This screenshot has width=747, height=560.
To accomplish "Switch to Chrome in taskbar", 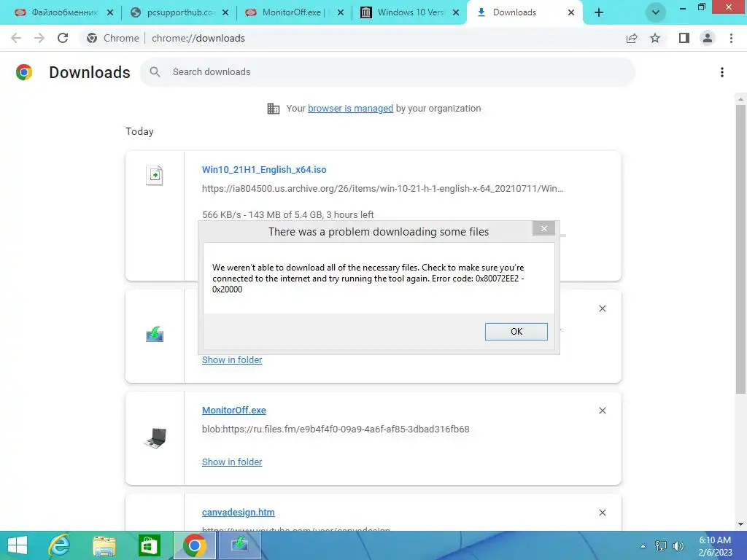I will coord(194,545).
